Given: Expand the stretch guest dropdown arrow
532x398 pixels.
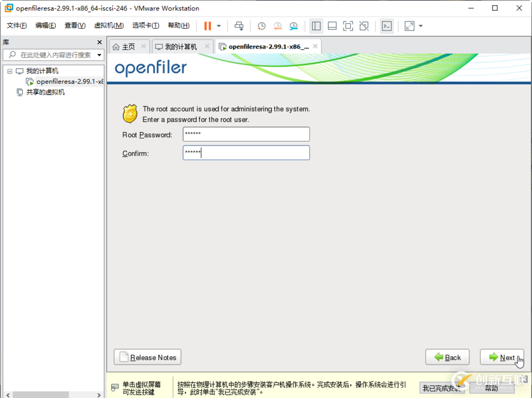Looking at the screenshot, I should [421, 26].
